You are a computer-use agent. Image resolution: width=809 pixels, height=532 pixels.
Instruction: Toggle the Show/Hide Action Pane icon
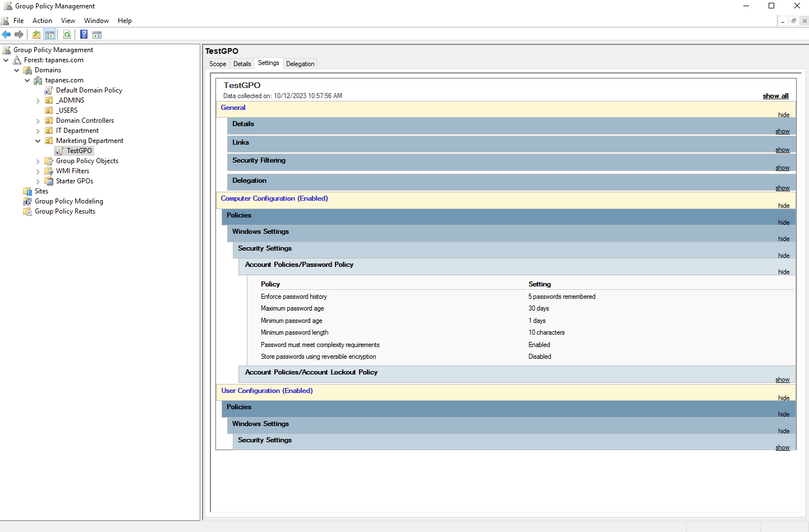click(x=97, y=35)
